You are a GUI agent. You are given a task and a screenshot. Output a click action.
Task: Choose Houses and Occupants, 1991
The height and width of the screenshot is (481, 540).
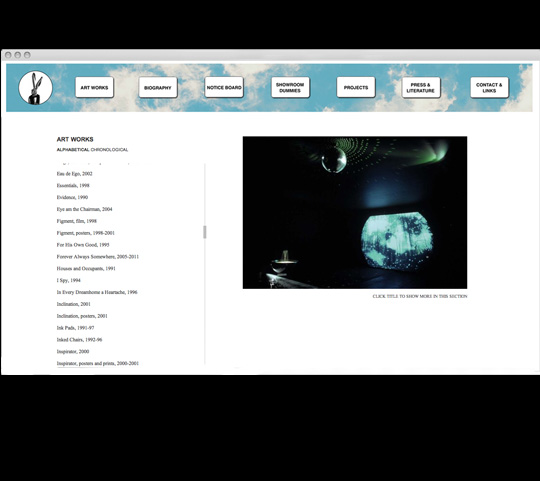point(86,269)
